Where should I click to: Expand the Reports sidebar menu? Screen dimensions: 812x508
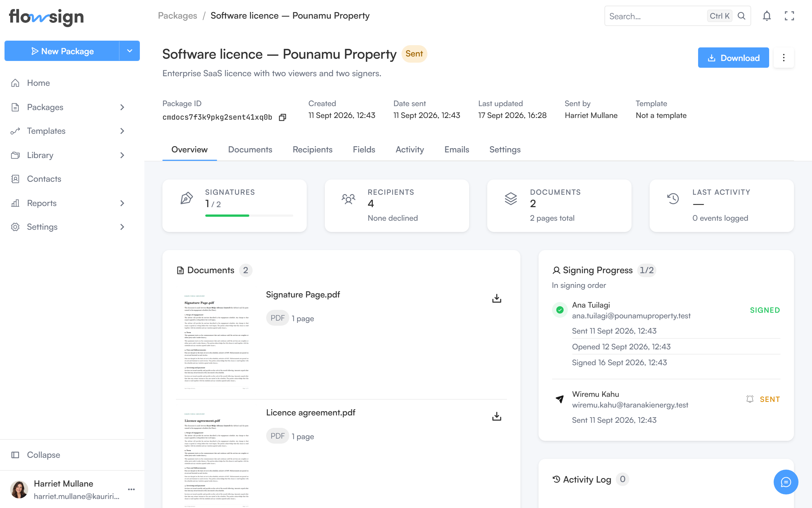coord(122,203)
